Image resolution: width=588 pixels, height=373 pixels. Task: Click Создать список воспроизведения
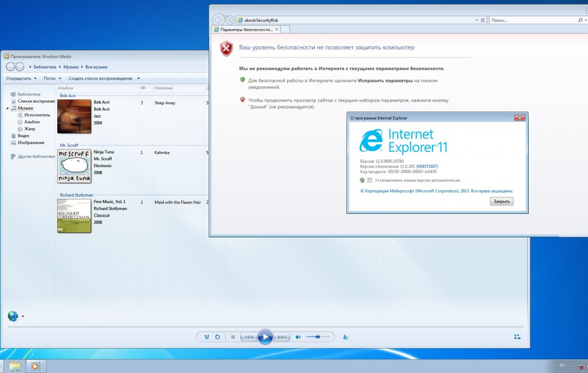(100, 78)
